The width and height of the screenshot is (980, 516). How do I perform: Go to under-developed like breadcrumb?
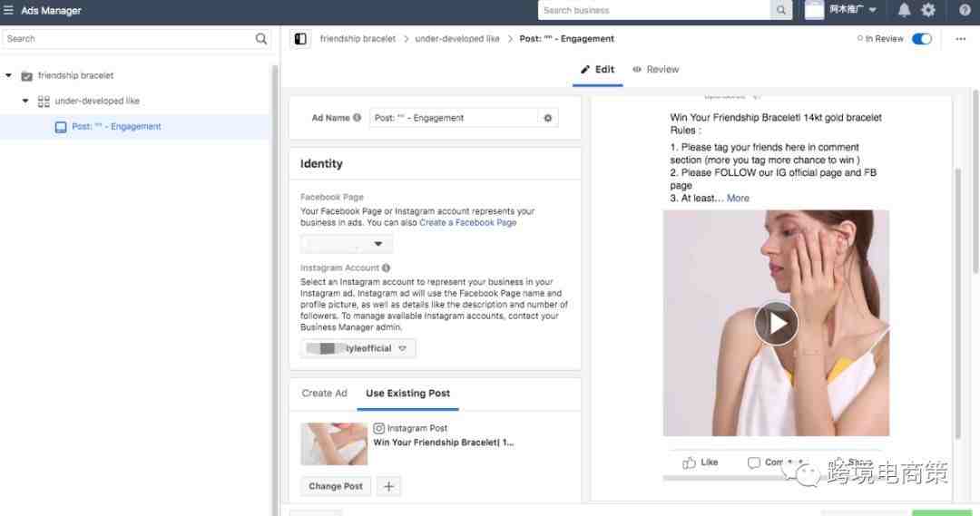457,39
